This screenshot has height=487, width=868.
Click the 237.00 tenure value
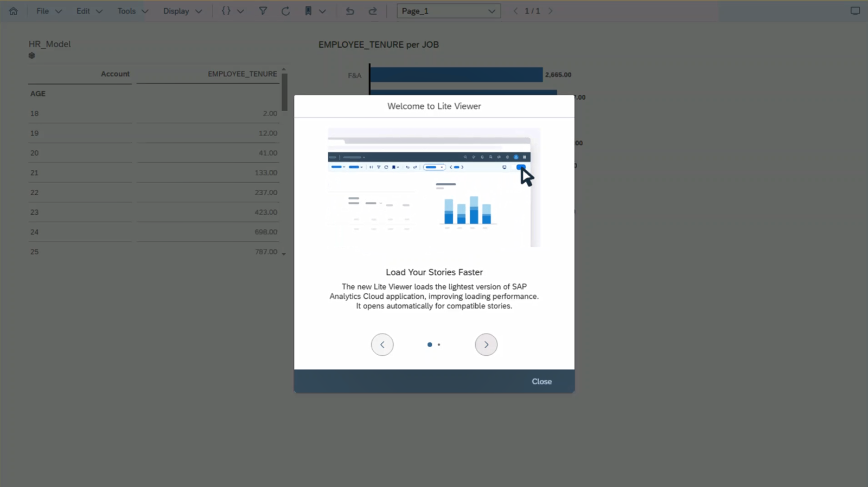tap(266, 193)
